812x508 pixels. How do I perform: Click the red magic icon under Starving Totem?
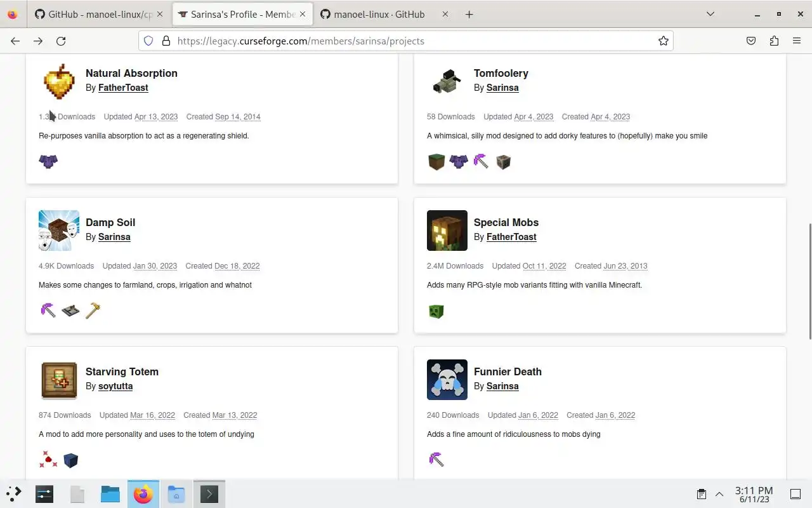click(48, 460)
